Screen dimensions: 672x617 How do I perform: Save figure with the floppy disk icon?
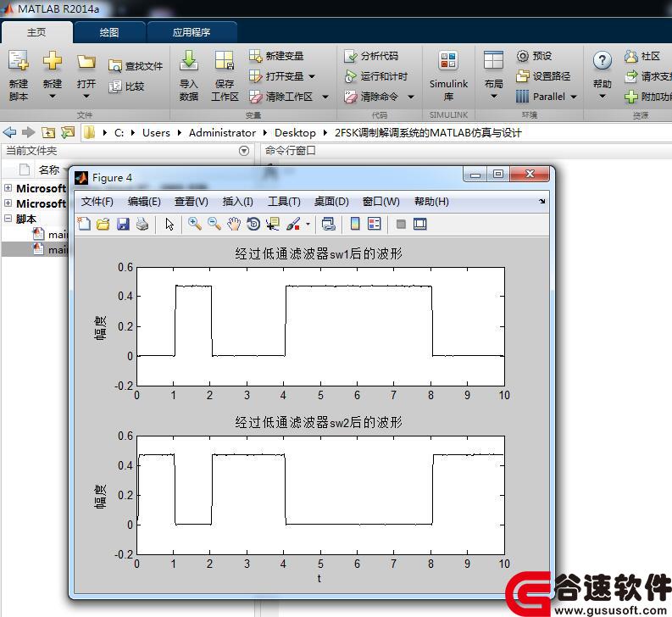[x=123, y=224]
